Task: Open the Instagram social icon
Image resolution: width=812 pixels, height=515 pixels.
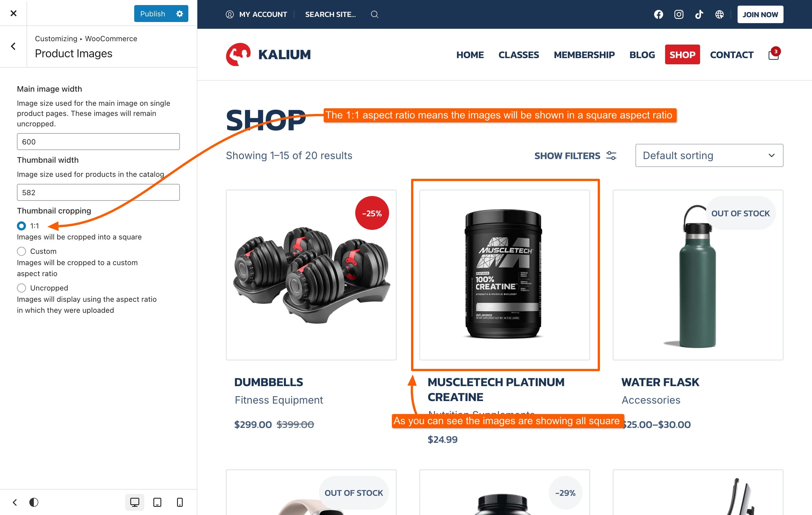Action: pos(678,14)
